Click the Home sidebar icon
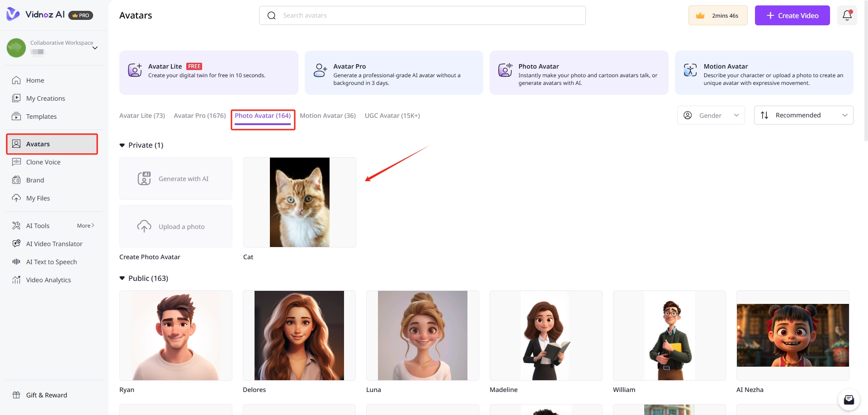Image resolution: width=868 pixels, height=415 pixels. click(x=17, y=80)
